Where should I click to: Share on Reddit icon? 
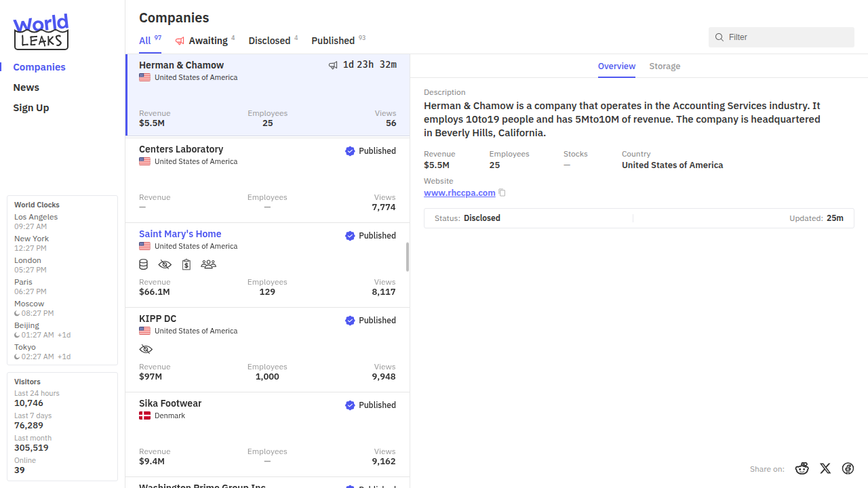[x=802, y=468]
